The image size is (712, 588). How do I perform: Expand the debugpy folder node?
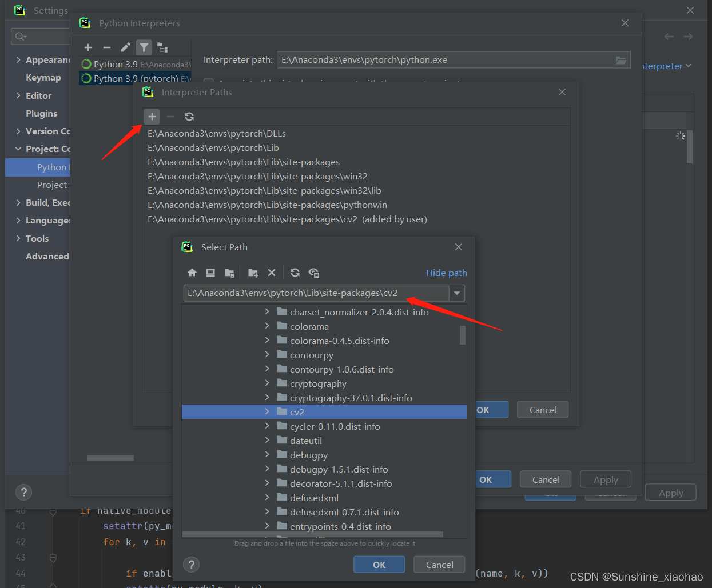click(x=267, y=454)
